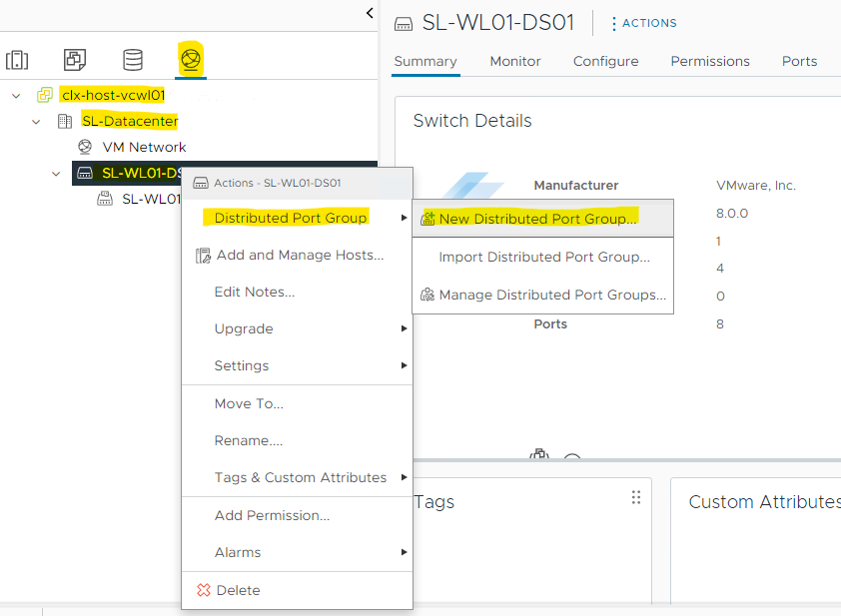Click the Manufacturer label
Viewport: 841px width, 616px height.
(576, 186)
